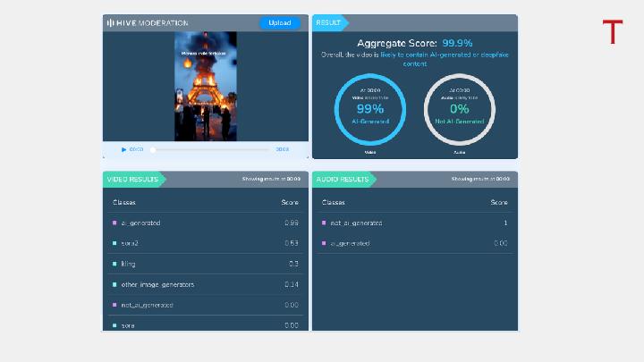This screenshot has width=644, height=362.
Task: Click the kling class color marker
Action: coord(114,264)
